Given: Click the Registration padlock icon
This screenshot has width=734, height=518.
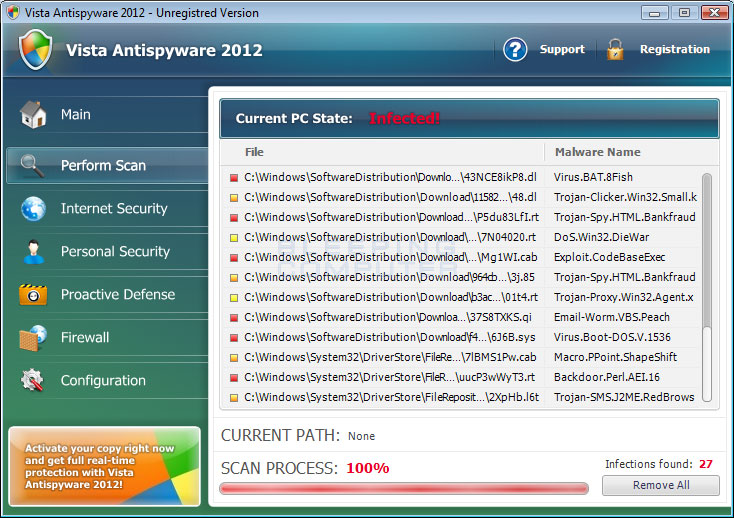Looking at the screenshot, I should click(615, 50).
